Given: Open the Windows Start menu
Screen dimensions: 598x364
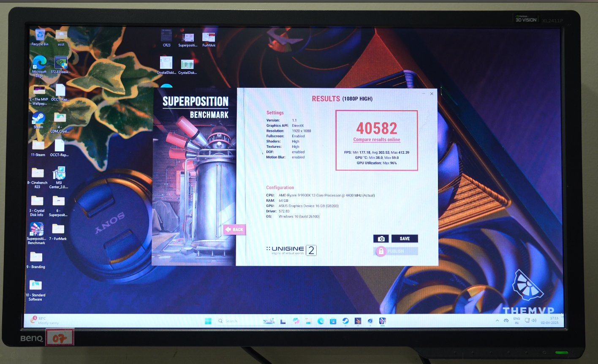Looking at the screenshot, I should [208, 321].
